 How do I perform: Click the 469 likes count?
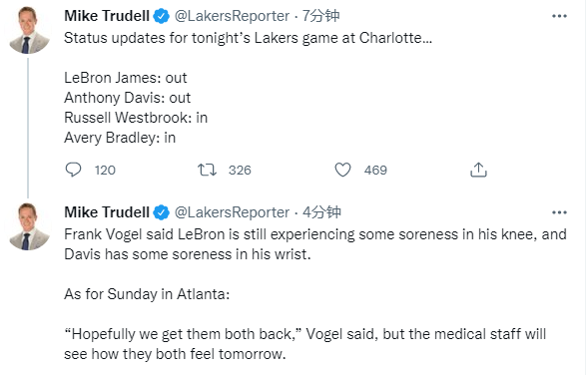375,171
